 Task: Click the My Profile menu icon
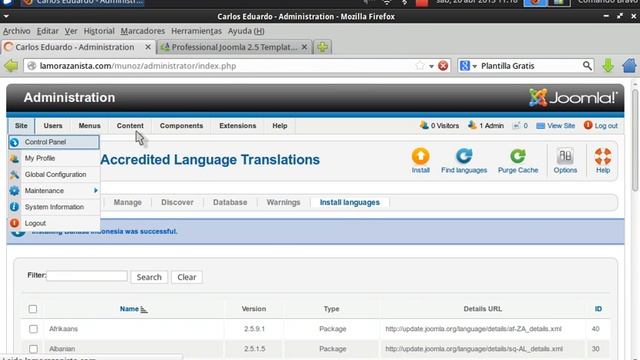(14, 158)
